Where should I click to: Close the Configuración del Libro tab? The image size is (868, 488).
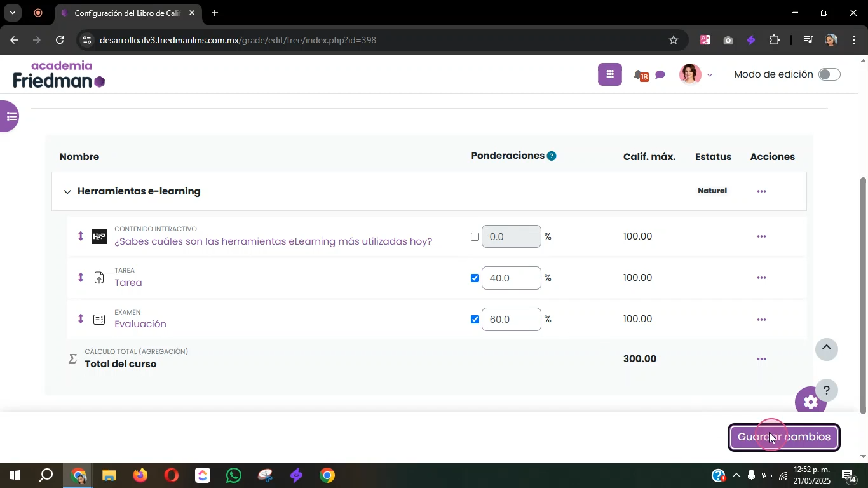point(192,13)
